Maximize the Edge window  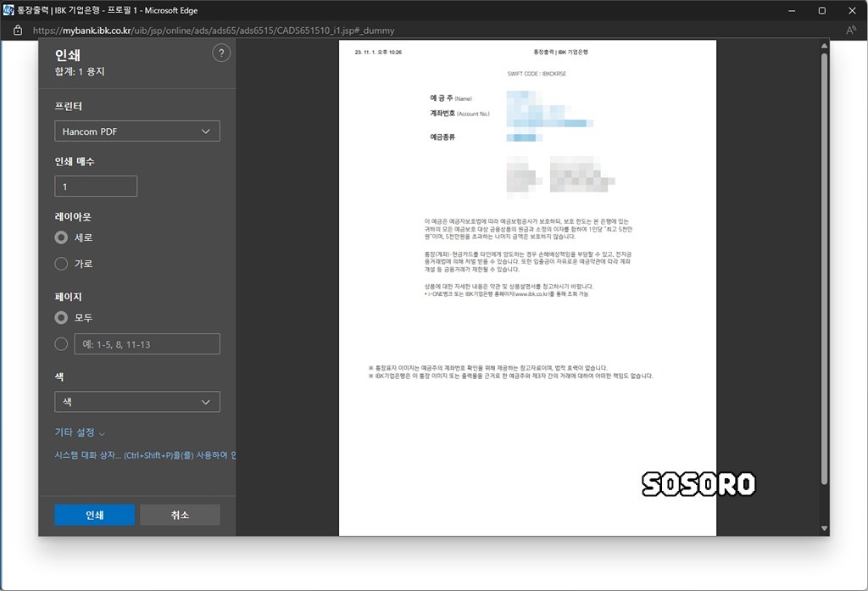pyautogui.click(x=822, y=10)
